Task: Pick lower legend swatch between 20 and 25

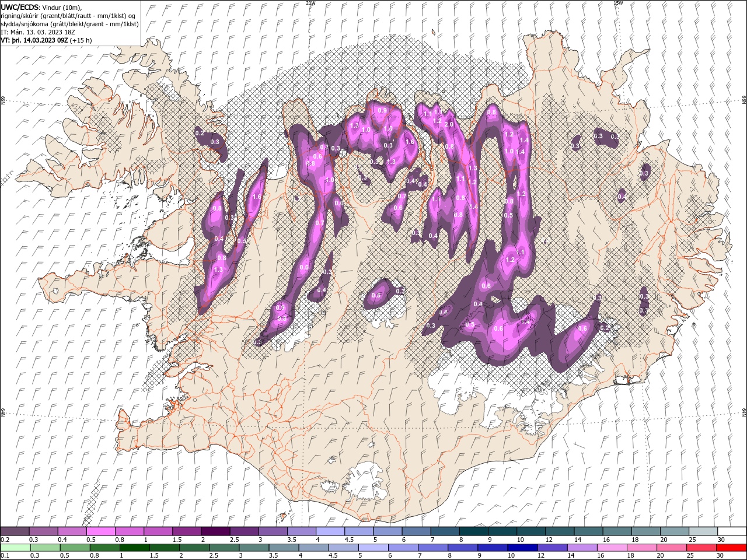Action: pos(672,548)
